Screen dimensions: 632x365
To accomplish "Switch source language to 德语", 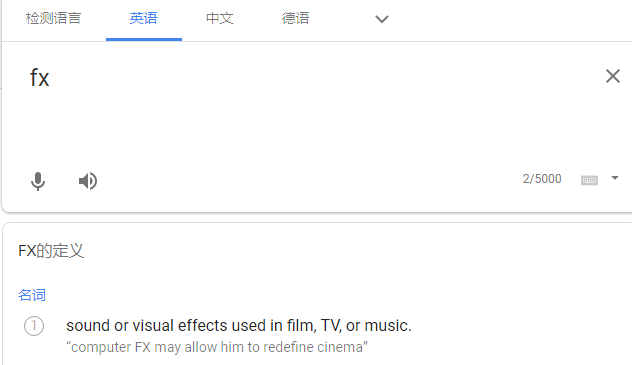I will coord(295,18).
